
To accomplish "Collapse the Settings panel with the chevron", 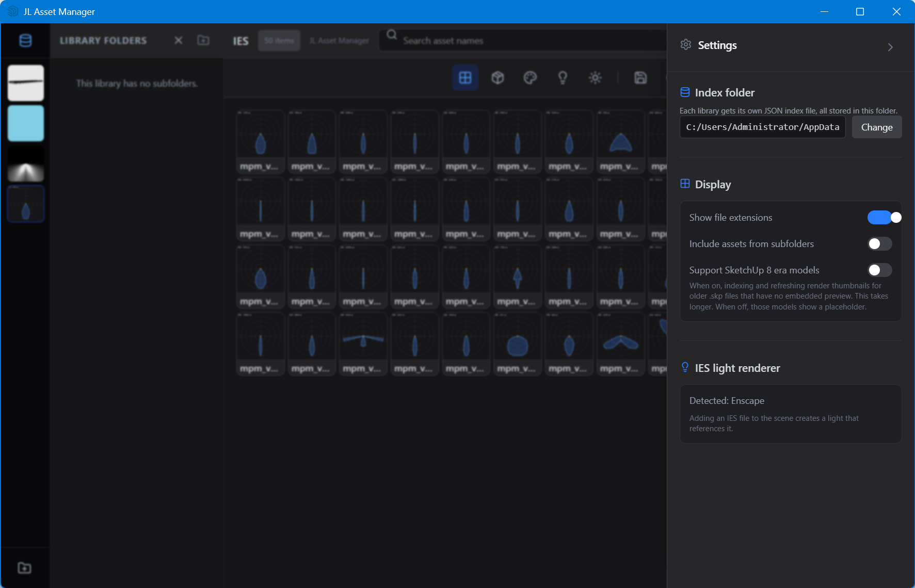I will tap(890, 47).
